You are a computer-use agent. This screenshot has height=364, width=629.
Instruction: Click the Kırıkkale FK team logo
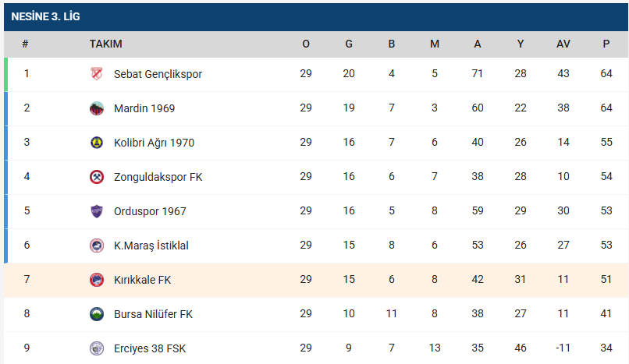click(97, 280)
